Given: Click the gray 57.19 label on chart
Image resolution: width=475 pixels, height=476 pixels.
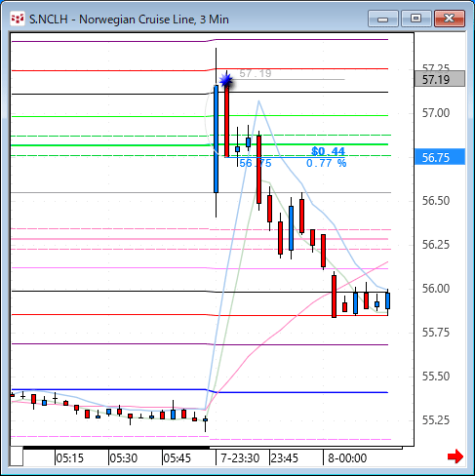Looking at the screenshot, I should [256, 73].
